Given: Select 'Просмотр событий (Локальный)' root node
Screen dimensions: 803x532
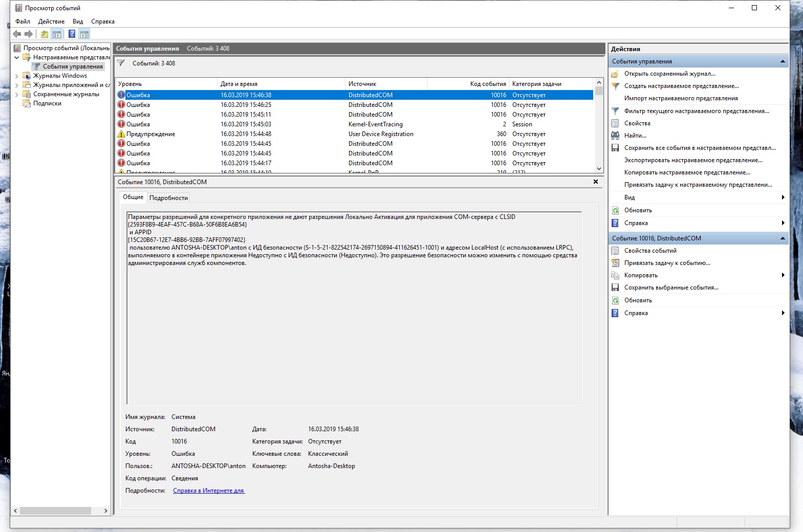Looking at the screenshot, I should [x=67, y=48].
